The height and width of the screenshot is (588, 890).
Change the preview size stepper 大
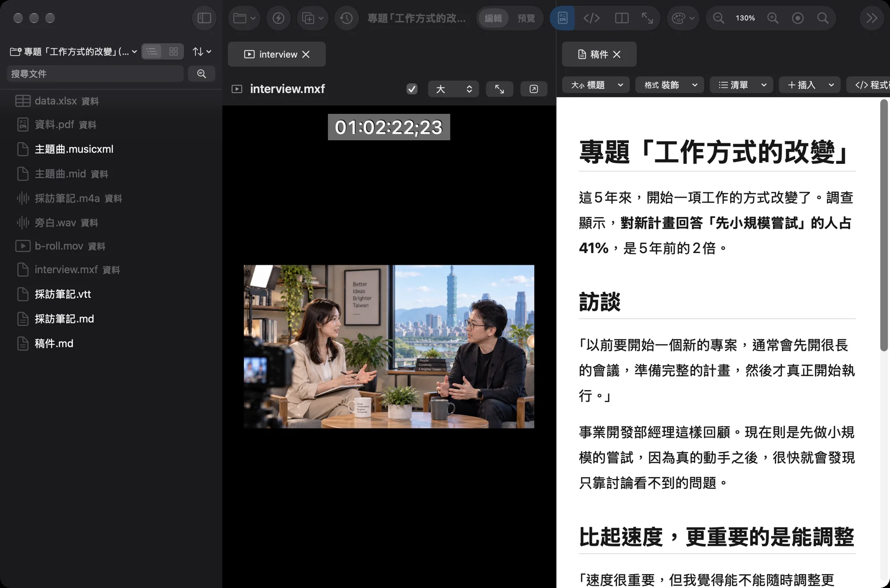pyautogui.click(x=453, y=89)
